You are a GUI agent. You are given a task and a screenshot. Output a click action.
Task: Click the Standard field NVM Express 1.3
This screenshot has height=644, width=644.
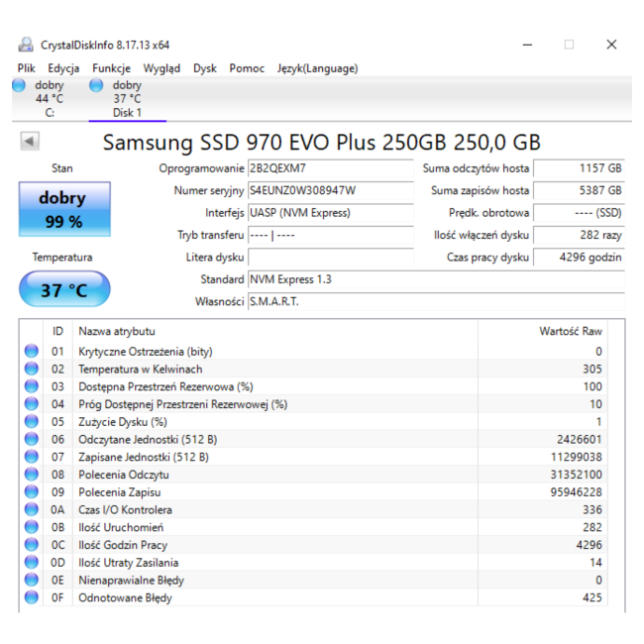(x=436, y=279)
